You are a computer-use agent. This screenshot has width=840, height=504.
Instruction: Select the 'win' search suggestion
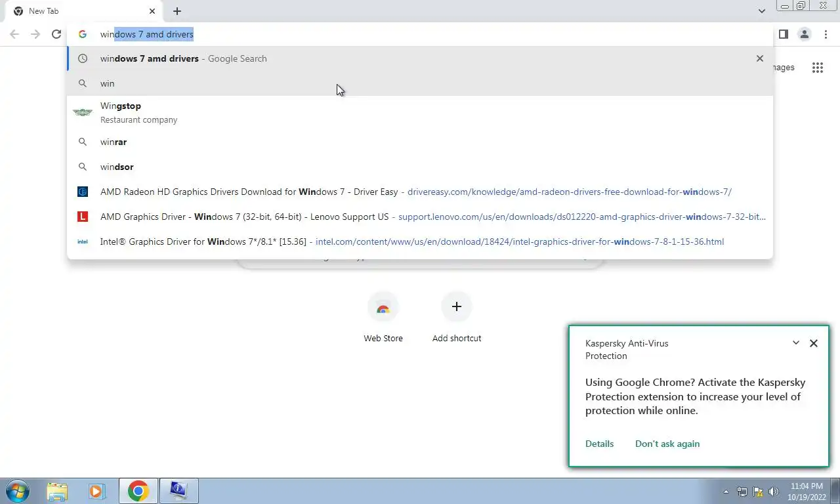coord(420,83)
